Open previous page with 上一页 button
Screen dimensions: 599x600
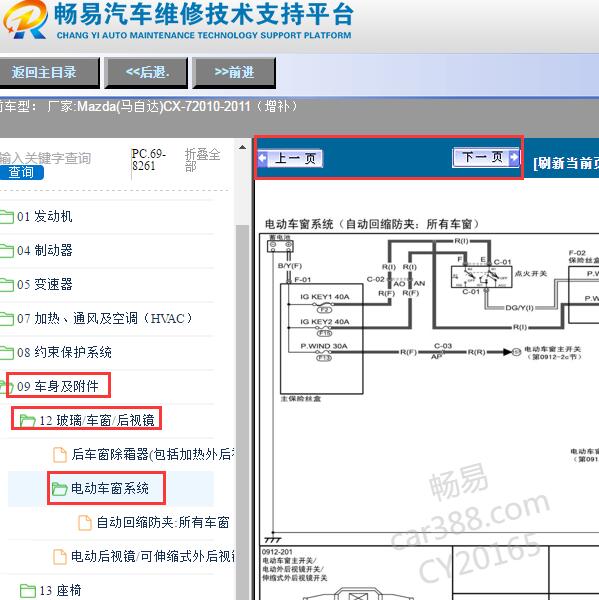(291, 158)
